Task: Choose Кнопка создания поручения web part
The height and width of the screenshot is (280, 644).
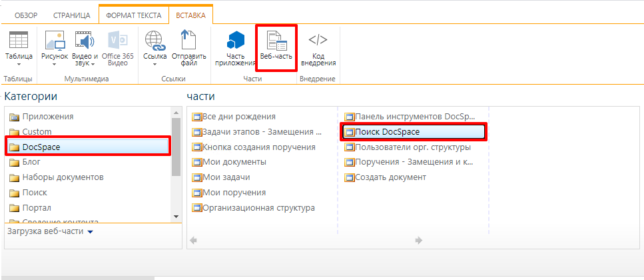Action: click(254, 147)
